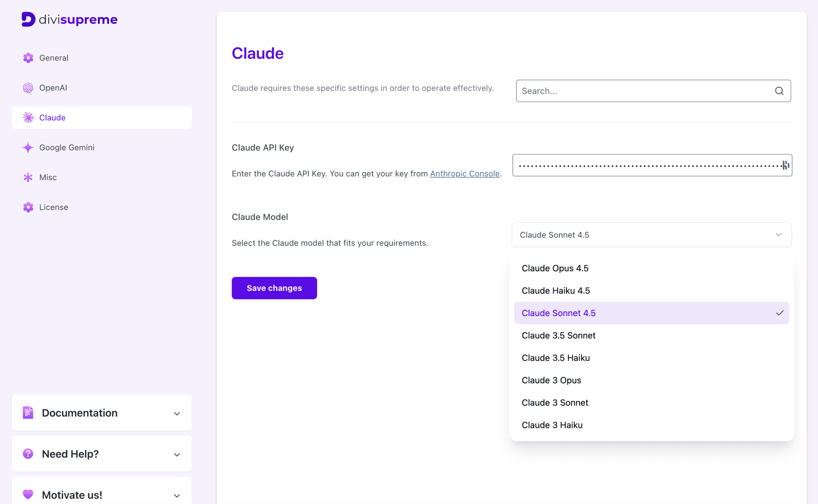
Task: Open the Anthropic Console link
Action: point(464,174)
